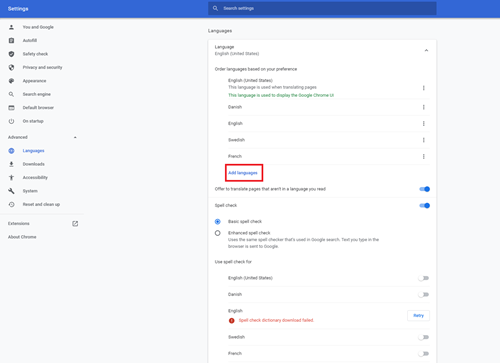Click the System wrench icon
Viewport: 500px width, 363px height.
click(x=11, y=191)
